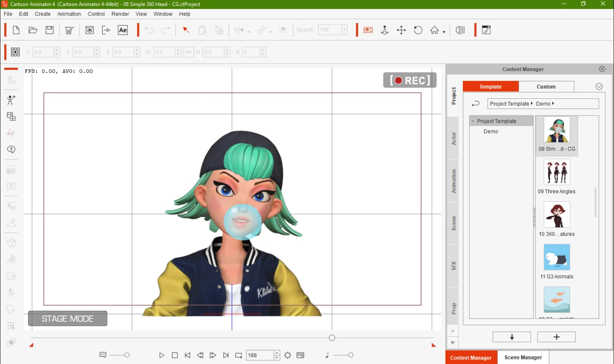The image size is (614, 364).
Task: Select Demo in the folder tree
Action: pos(491,131)
